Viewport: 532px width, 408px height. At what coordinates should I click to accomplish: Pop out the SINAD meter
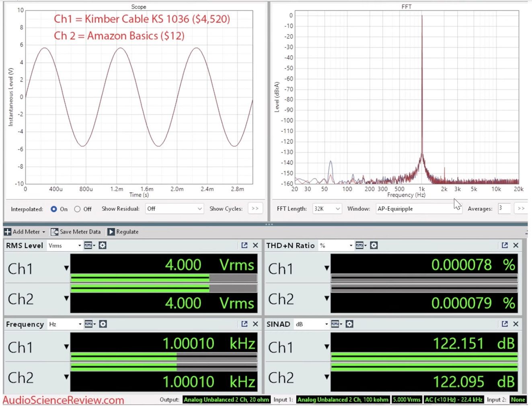coord(505,324)
